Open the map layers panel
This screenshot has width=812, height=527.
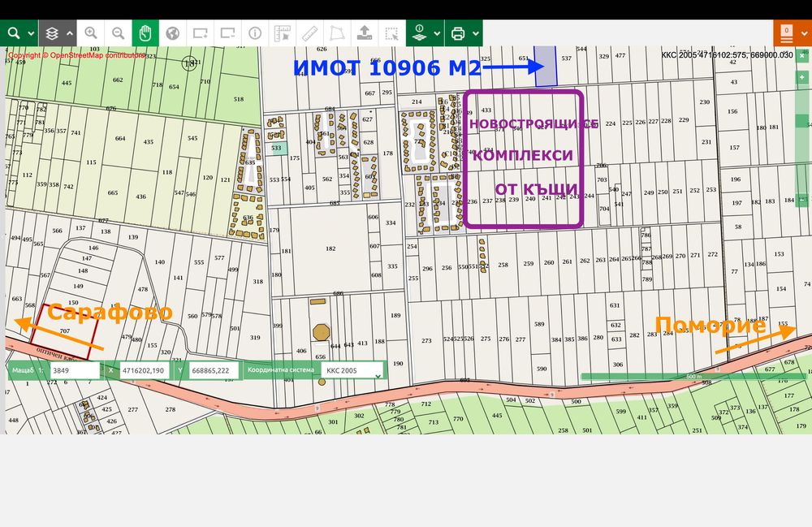[x=51, y=33]
